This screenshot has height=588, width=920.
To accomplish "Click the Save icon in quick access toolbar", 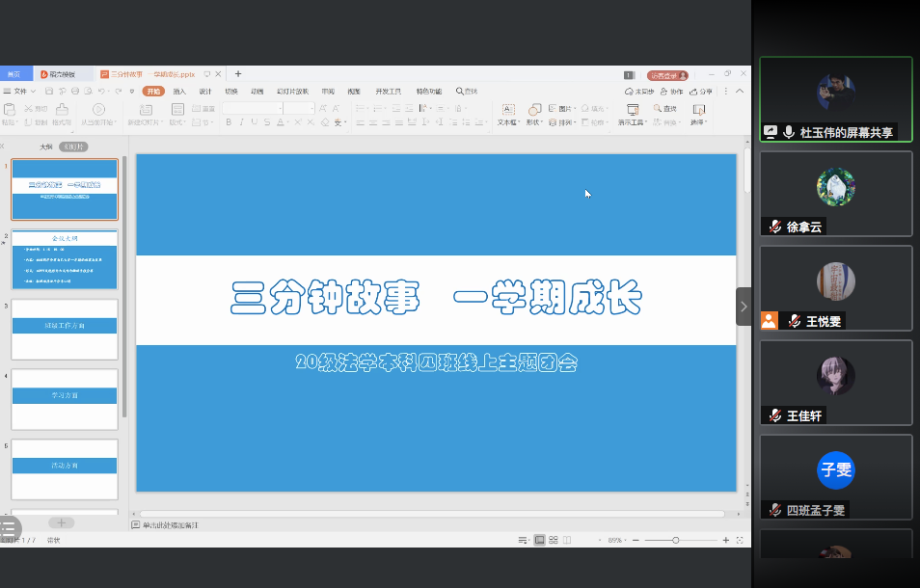I will (49, 92).
